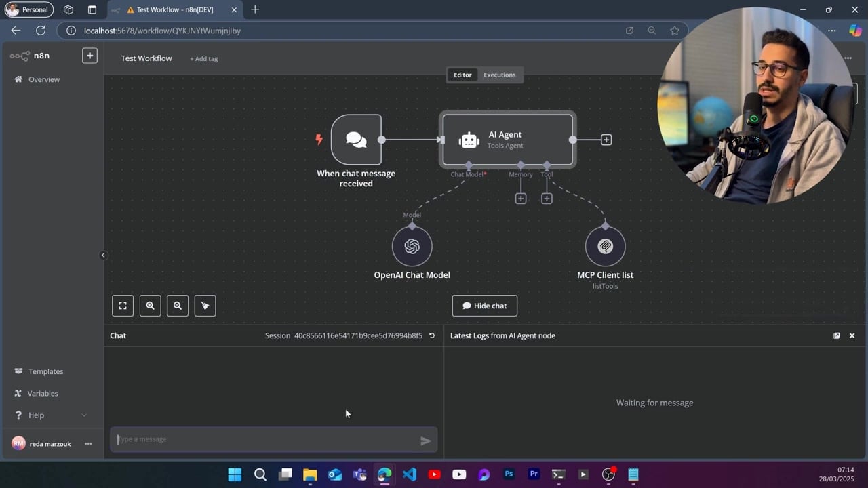Click the fit-to-view canvas button
The image size is (868, 488).
[123, 306]
